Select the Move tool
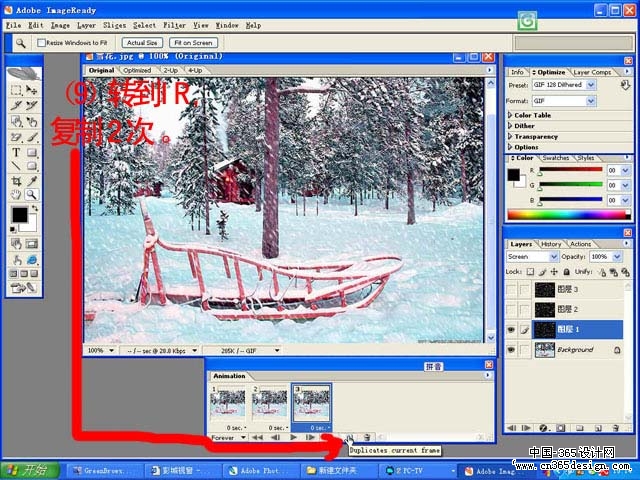 (x=32, y=89)
